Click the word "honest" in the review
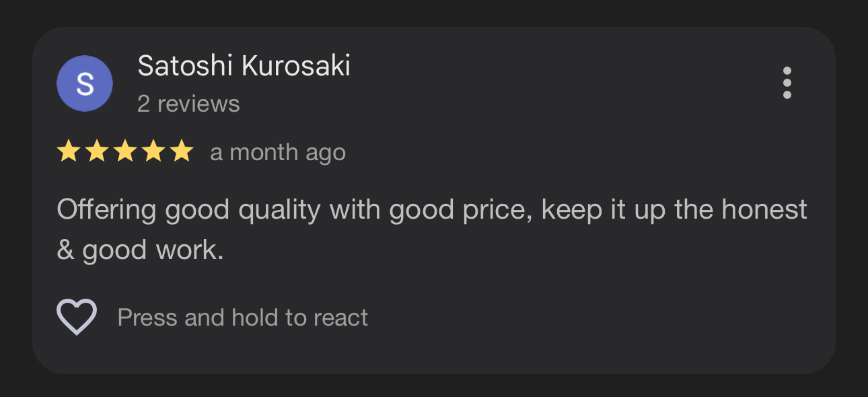 tap(764, 210)
